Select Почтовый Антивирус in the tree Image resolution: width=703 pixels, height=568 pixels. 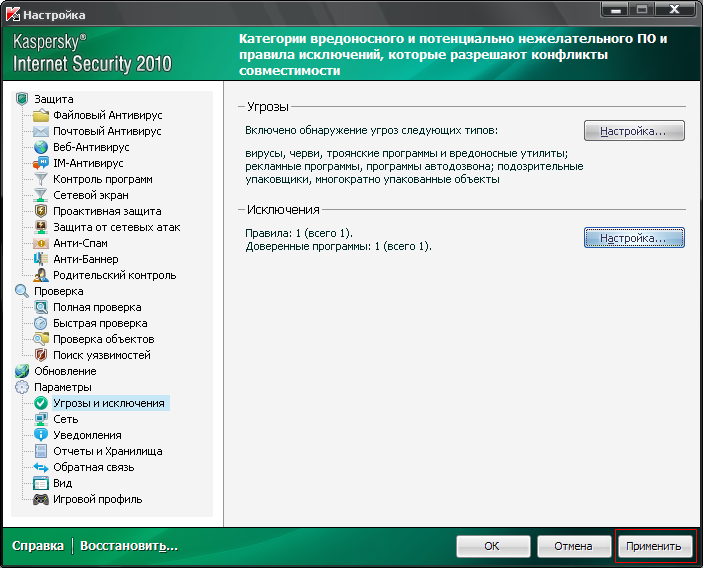107,131
